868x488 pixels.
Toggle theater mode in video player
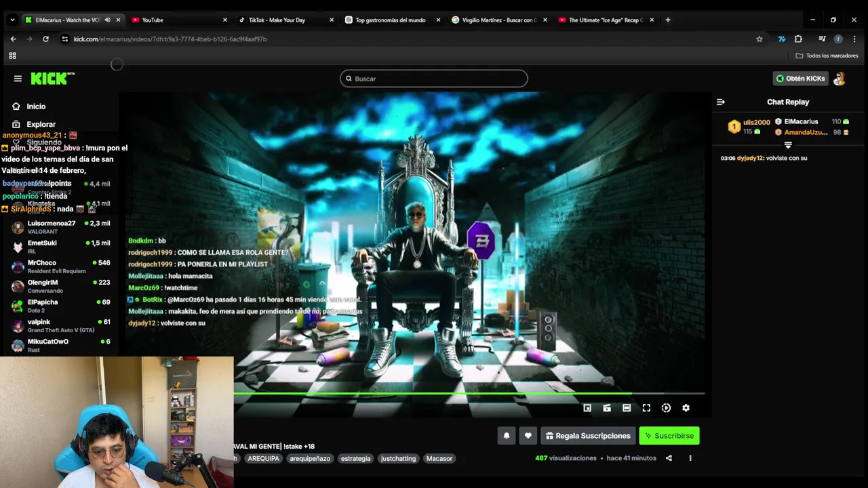click(x=627, y=408)
